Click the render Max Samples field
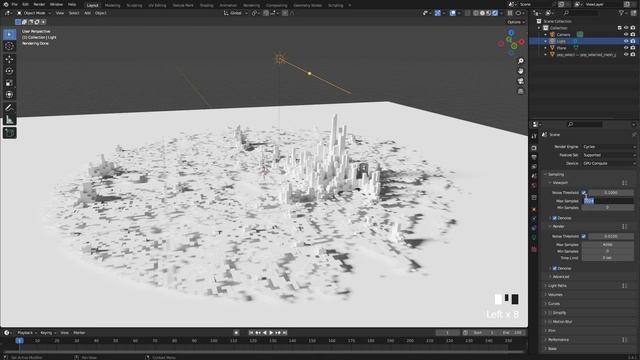This screenshot has width=640, height=360. click(607, 244)
